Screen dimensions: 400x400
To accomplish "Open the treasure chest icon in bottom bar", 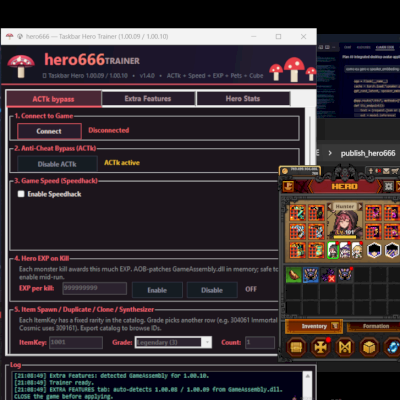I will pyautogui.click(x=296, y=347).
